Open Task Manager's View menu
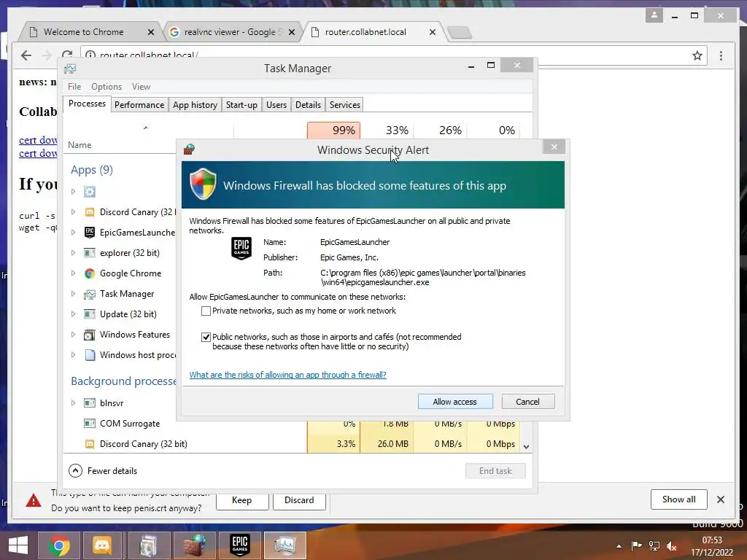This screenshot has width=747, height=560. click(x=141, y=87)
